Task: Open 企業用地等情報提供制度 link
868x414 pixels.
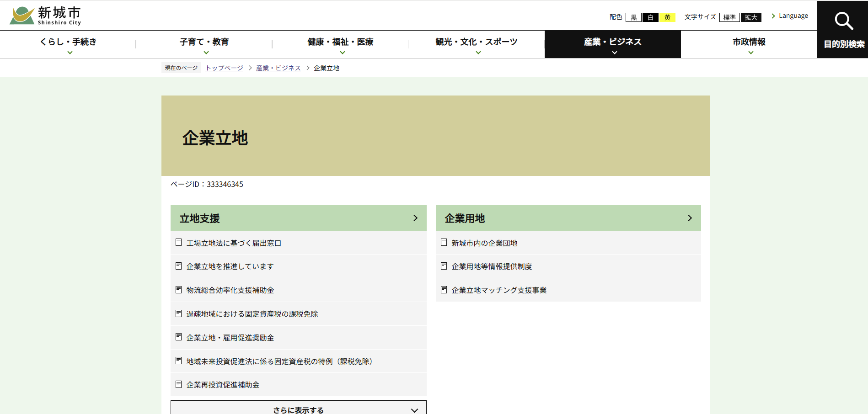Action: [492, 266]
